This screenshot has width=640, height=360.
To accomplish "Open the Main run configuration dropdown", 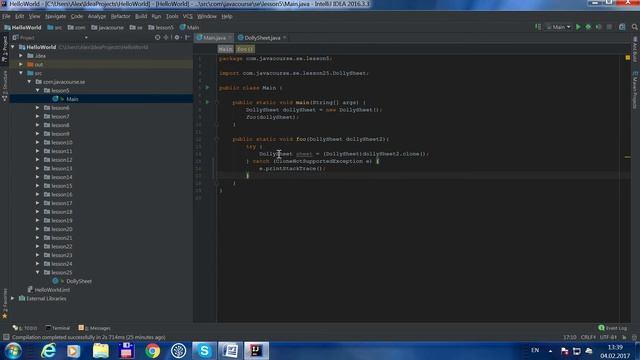I will [x=559, y=27].
